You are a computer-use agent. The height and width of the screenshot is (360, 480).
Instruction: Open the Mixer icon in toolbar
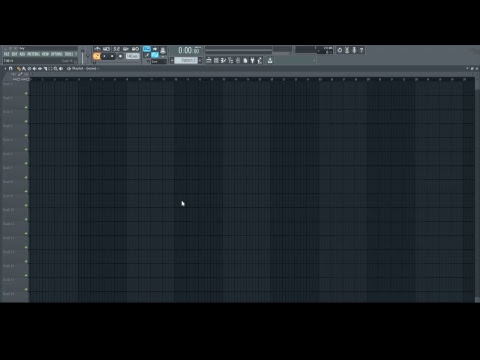238,60
